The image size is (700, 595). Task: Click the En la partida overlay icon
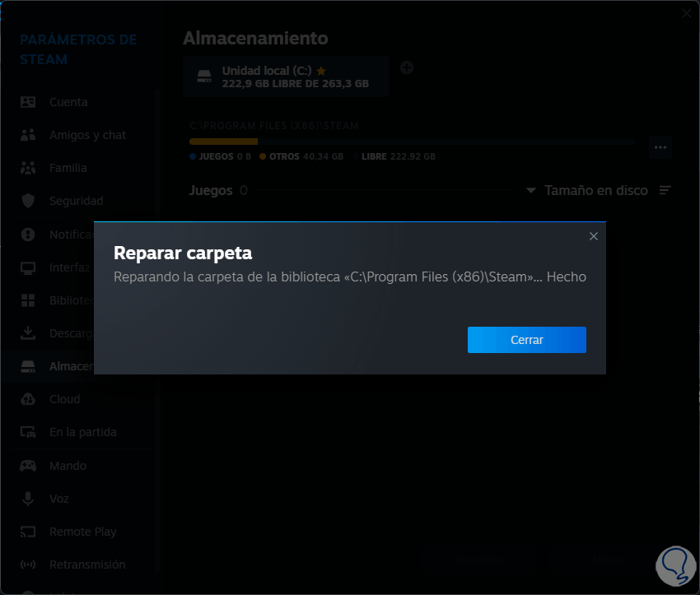pyautogui.click(x=28, y=432)
